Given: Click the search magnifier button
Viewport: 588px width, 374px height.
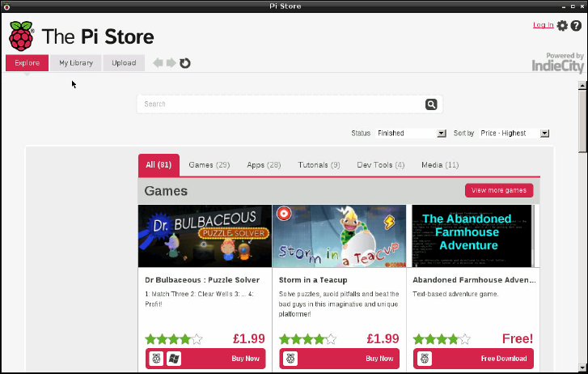Looking at the screenshot, I should tap(431, 104).
